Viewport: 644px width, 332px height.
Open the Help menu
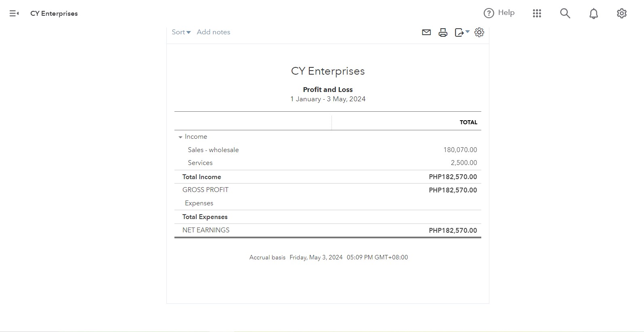(499, 13)
